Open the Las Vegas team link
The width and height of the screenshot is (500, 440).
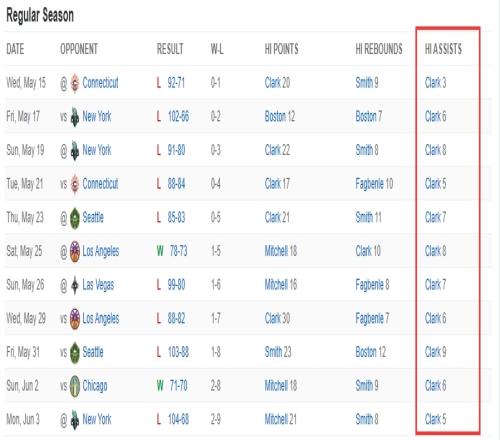98,285
